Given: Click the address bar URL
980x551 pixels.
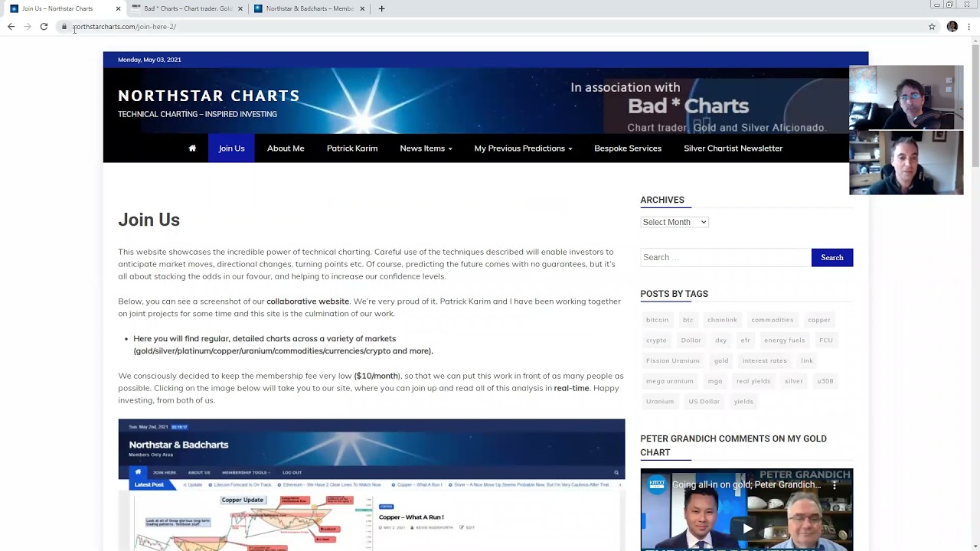Looking at the screenshot, I should 124,27.
